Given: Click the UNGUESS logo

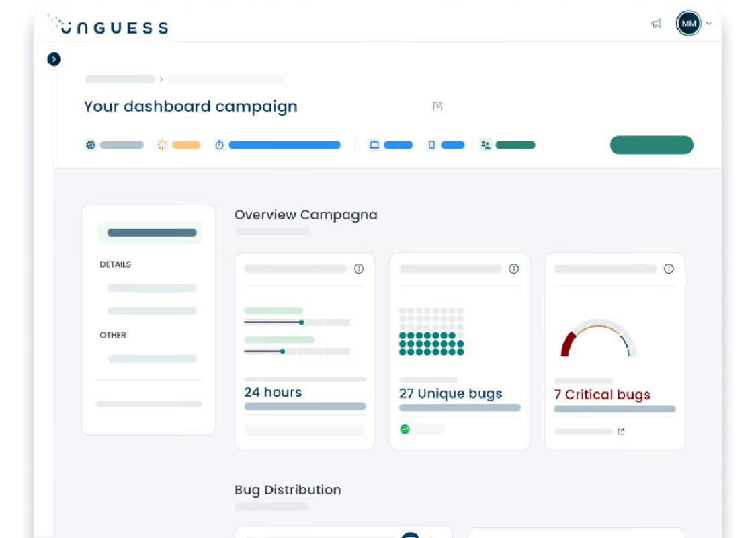Looking at the screenshot, I should click(108, 25).
